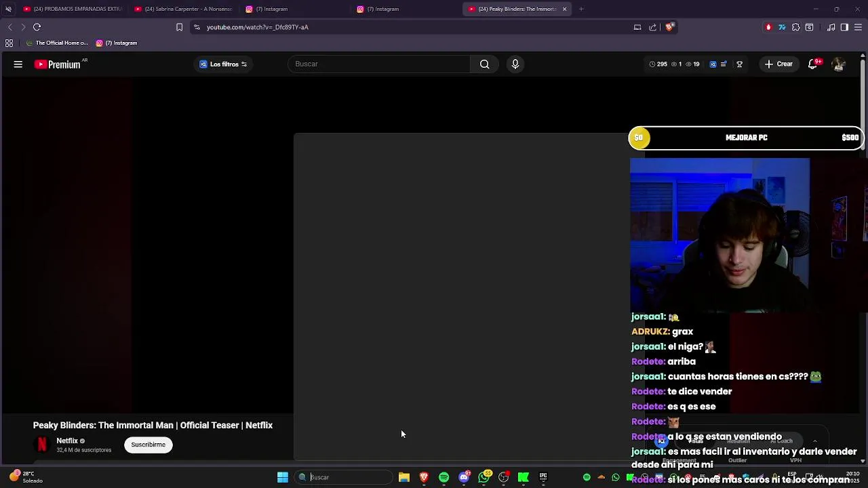Click the share page icon in address bar
This screenshot has width=868, height=488.
[652, 27]
